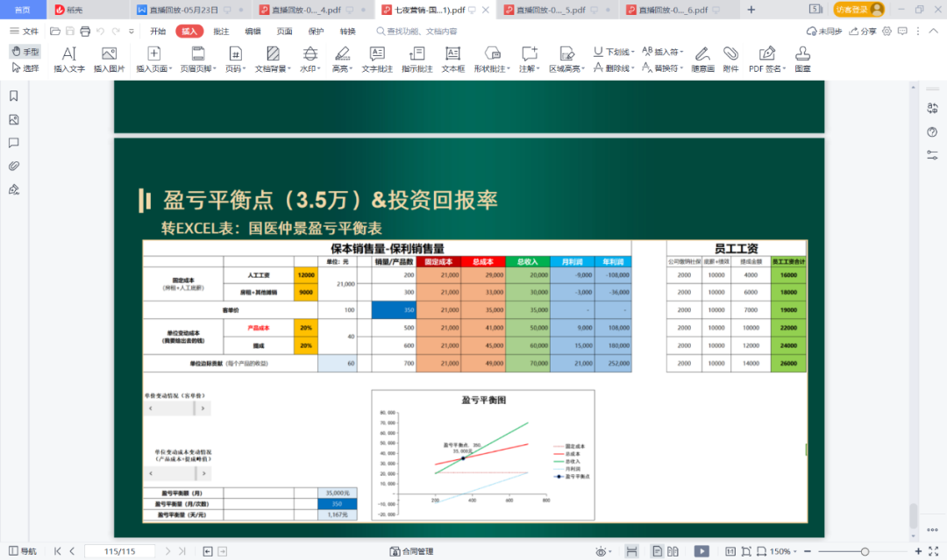
Task: Go to the first page
Action: (57, 551)
